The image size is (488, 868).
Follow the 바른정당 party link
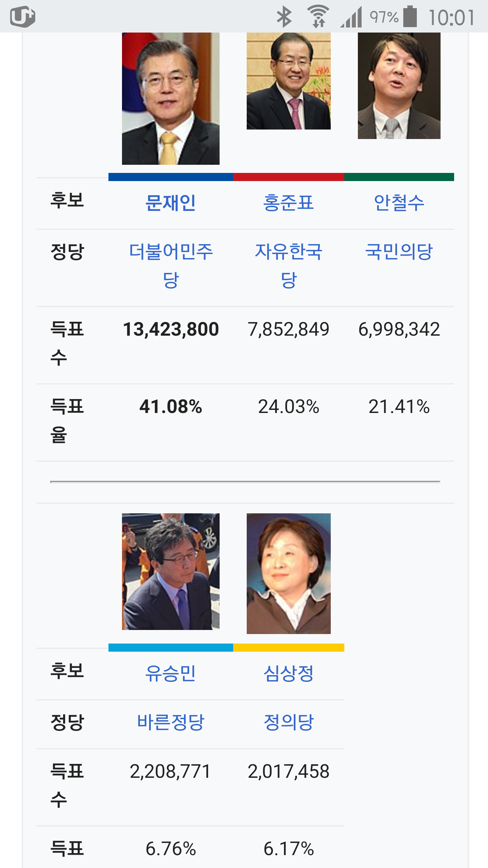pyautogui.click(x=170, y=722)
